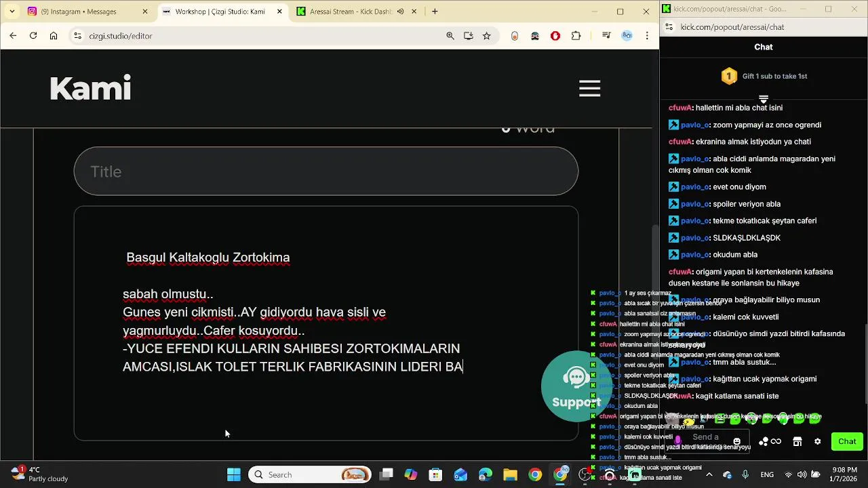Viewport: 868px width, 488px height.
Task: Open the Support chat bubble
Action: [x=575, y=386]
